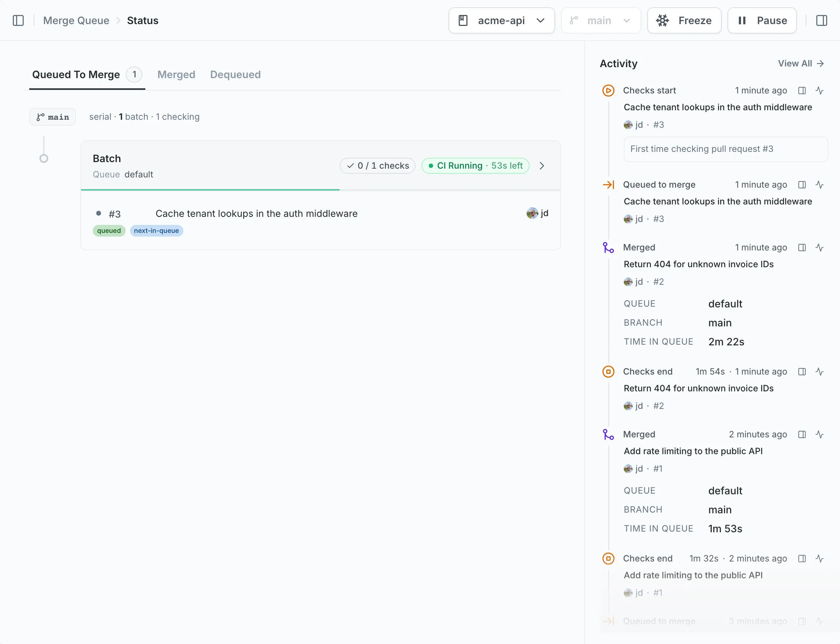Viewport: 840px width, 644px height.
Task: Click Queued to merge arrow icon, 1 minute ago
Action: coord(608,185)
